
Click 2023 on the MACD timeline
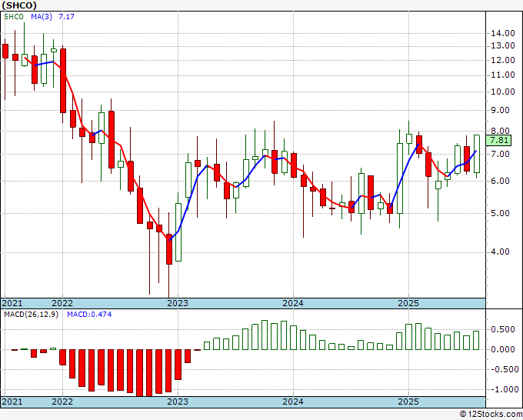178,402
